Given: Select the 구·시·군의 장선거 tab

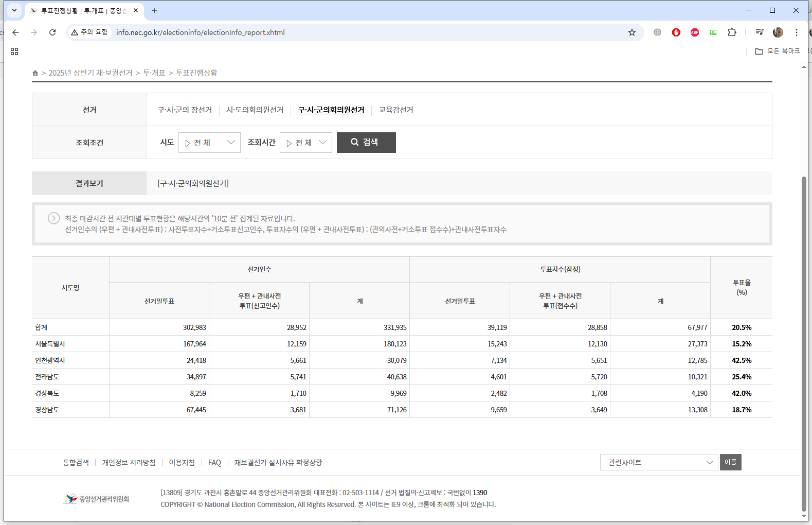Looking at the screenshot, I should pos(185,110).
